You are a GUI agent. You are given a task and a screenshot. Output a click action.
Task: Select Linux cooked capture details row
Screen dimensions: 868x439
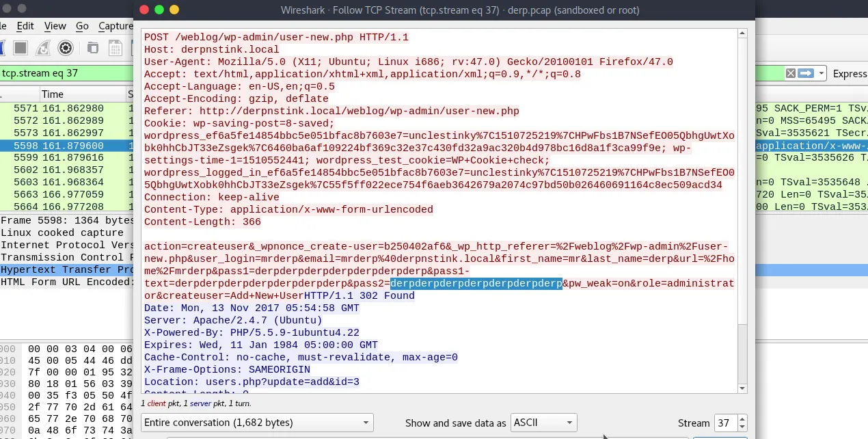tap(67, 233)
